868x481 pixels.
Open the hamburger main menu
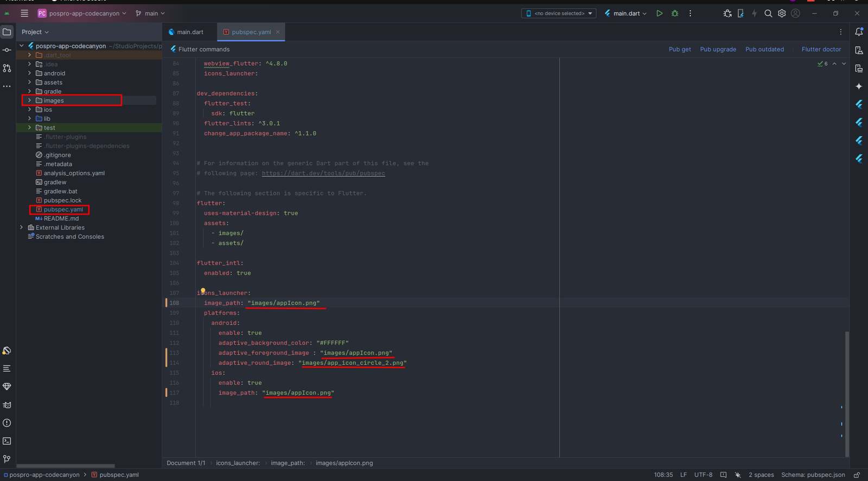pos(24,14)
